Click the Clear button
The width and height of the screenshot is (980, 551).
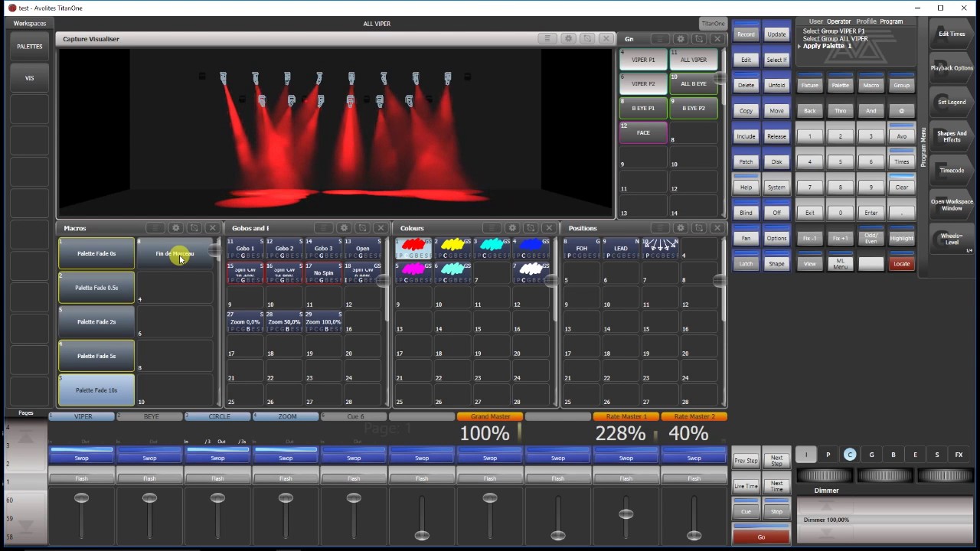(x=902, y=185)
